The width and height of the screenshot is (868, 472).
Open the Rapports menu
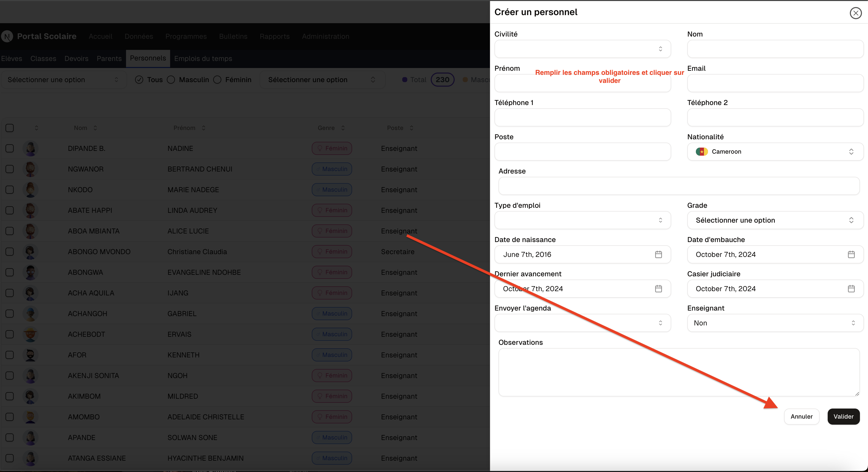tap(275, 36)
